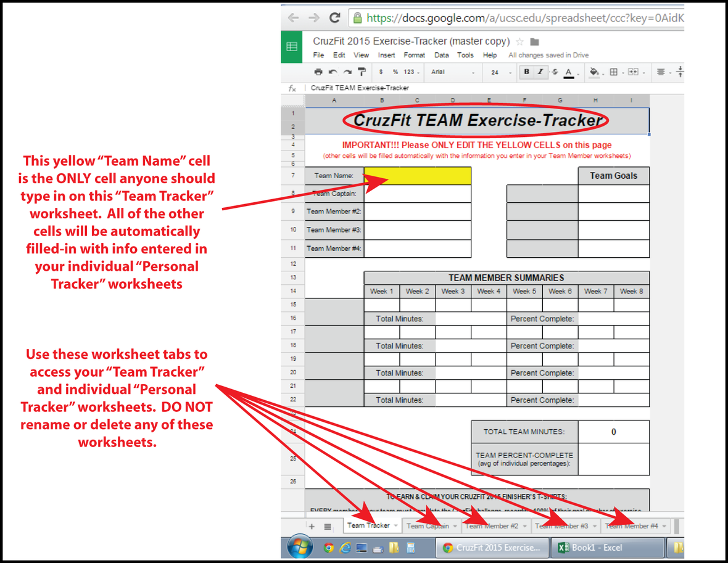Open the Team Member #4 tab dropdown arrow
This screenshot has height=563, width=728.
point(664,526)
